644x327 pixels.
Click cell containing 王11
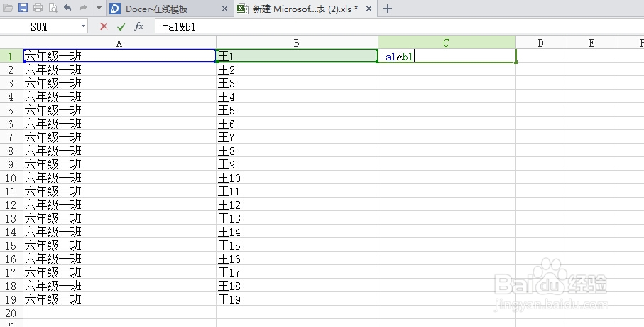[x=297, y=191]
